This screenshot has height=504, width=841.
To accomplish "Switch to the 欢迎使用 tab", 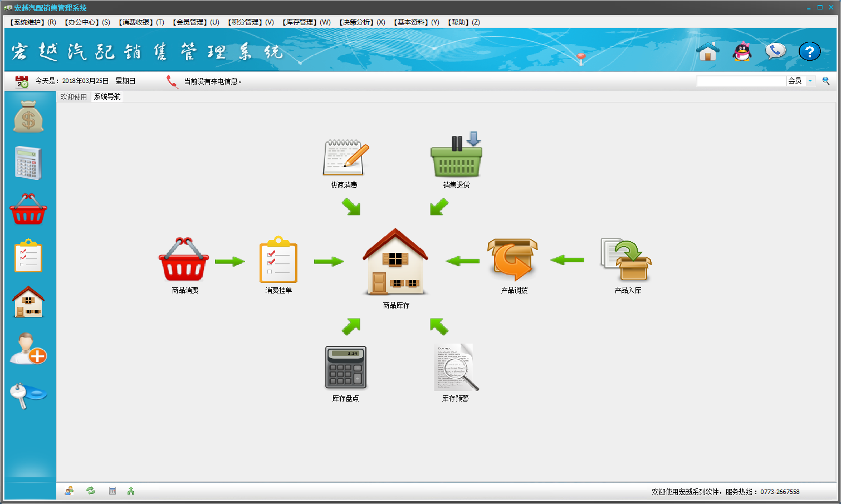I will pyautogui.click(x=74, y=97).
